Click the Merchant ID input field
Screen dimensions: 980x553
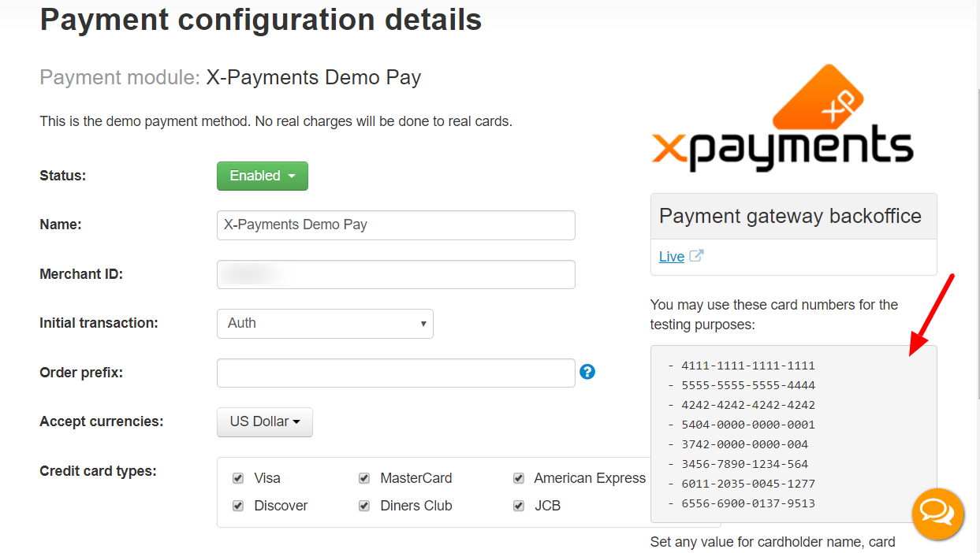396,274
